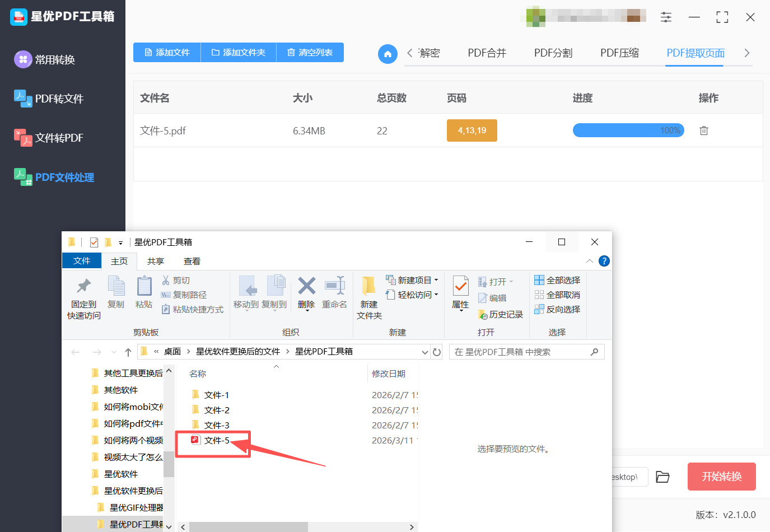
Task: Click 新建文件夹 in Explorer ribbon
Action: pyautogui.click(x=369, y=297)
